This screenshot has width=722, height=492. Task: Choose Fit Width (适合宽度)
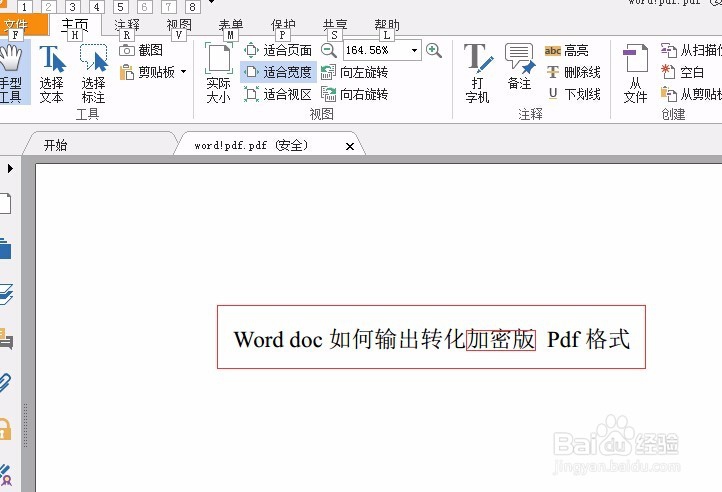point(278,72)
